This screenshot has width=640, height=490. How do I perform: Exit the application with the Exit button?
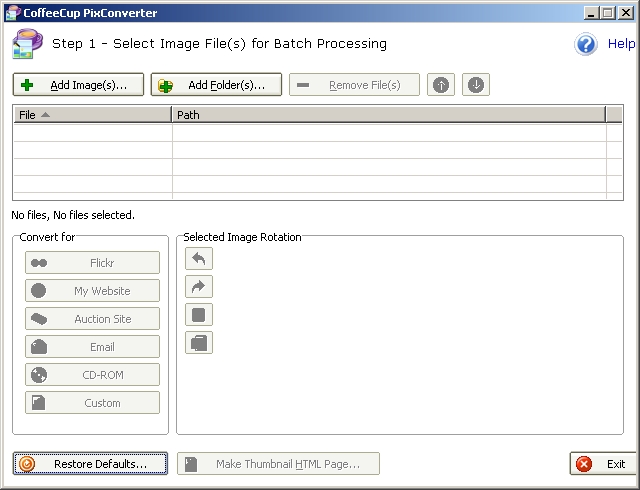coord(603,464)
